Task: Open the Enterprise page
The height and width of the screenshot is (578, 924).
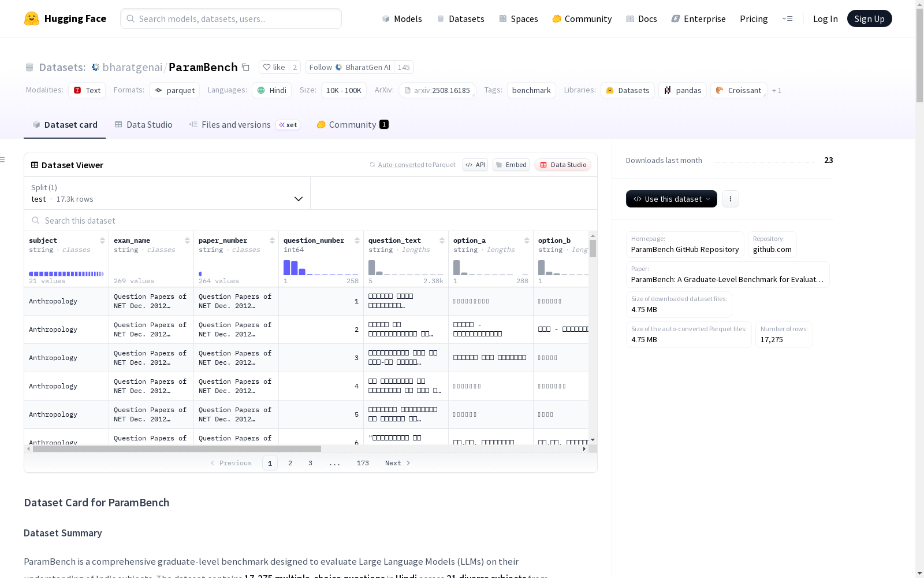Action: click(699, 18)
